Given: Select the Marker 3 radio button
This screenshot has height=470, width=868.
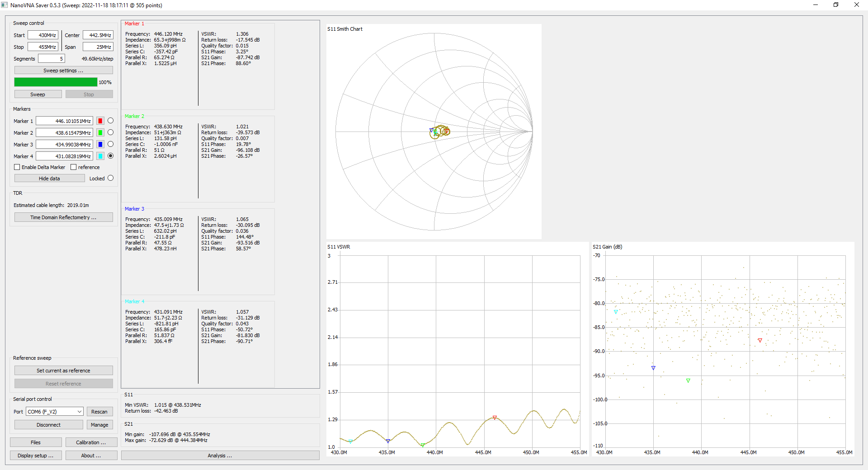Looking at the screenshot, I should pos(110,144).
